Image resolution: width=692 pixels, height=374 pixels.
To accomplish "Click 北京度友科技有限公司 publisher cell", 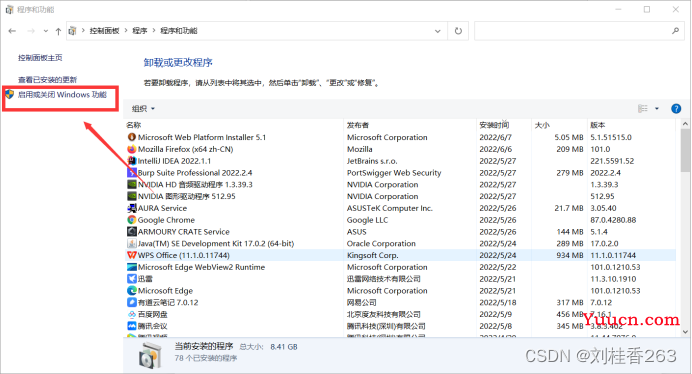I will pyautogui.click(x=384, y=314).
